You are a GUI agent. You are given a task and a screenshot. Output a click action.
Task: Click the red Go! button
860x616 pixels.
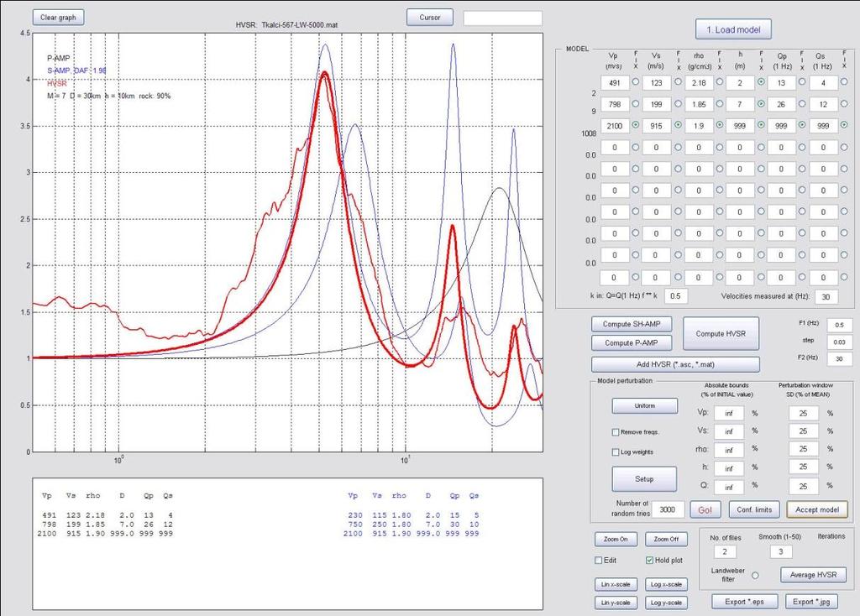(705, 509)
